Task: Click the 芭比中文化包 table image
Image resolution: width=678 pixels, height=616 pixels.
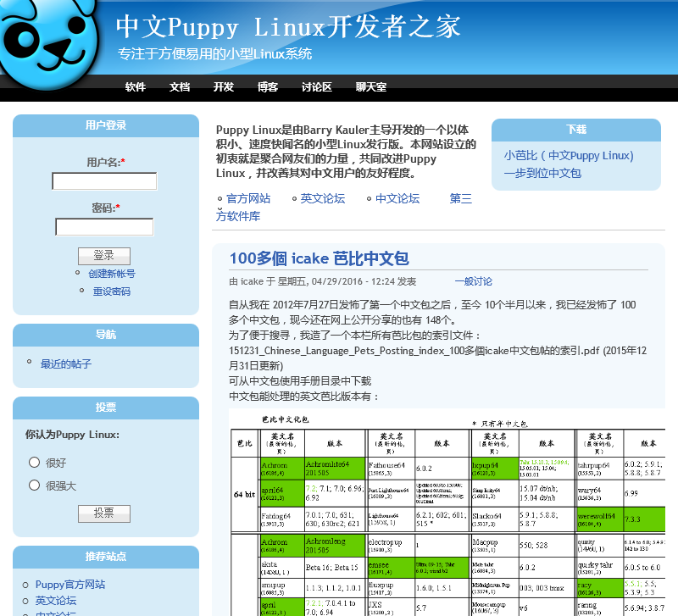Action: point(447,513)
